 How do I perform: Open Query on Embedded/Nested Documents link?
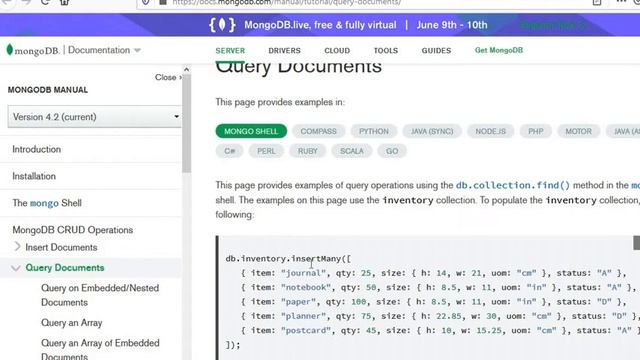100,295
